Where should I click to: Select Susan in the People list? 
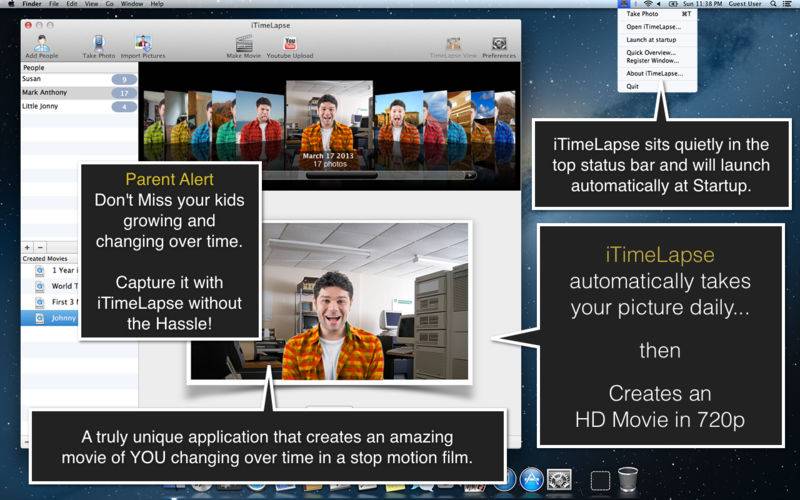coord(79,79)
